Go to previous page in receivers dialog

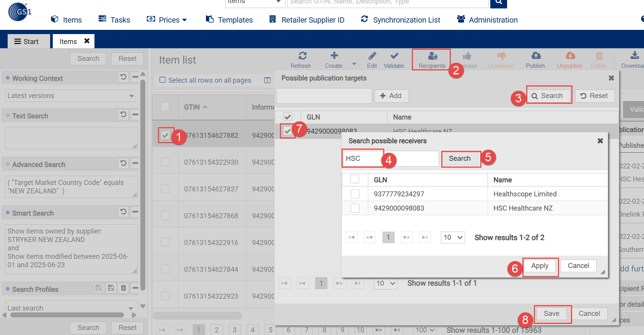click(369, 237)
